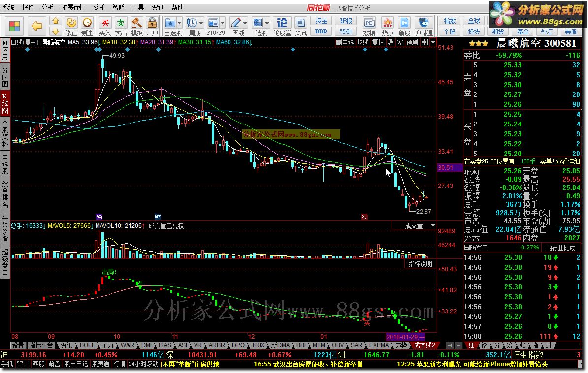Click the BBD button
The image size is (588, 373).
click(321, 31)
